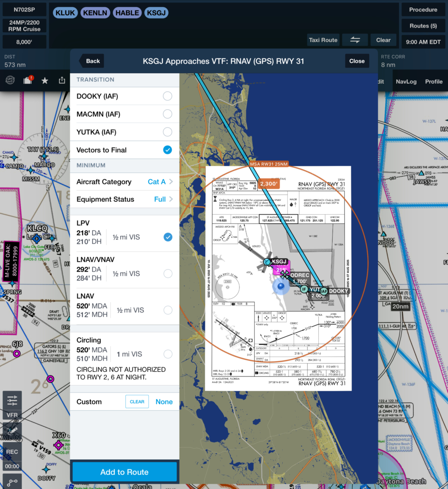
Task: Tap the MSA RW31 25NM label
Action: pos(268,164)
